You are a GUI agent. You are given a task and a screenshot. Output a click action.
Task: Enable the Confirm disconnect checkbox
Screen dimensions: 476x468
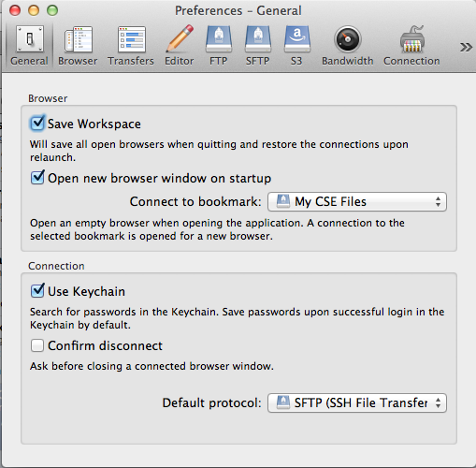[x=37, y=345]
